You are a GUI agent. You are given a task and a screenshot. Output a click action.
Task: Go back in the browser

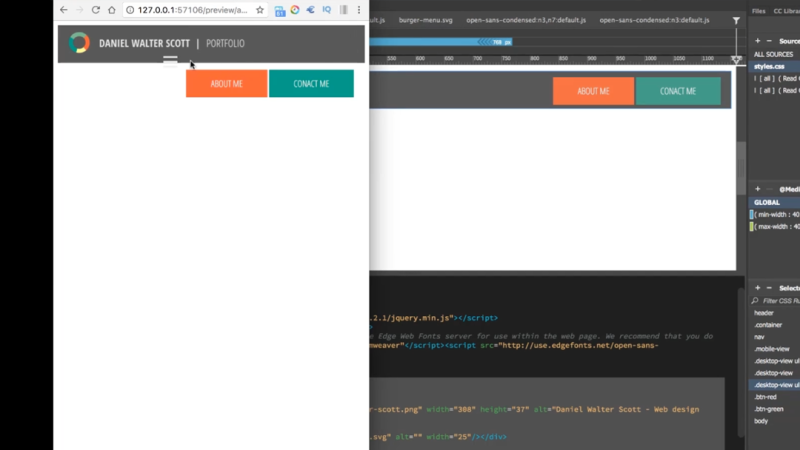[x=64, y=10]
